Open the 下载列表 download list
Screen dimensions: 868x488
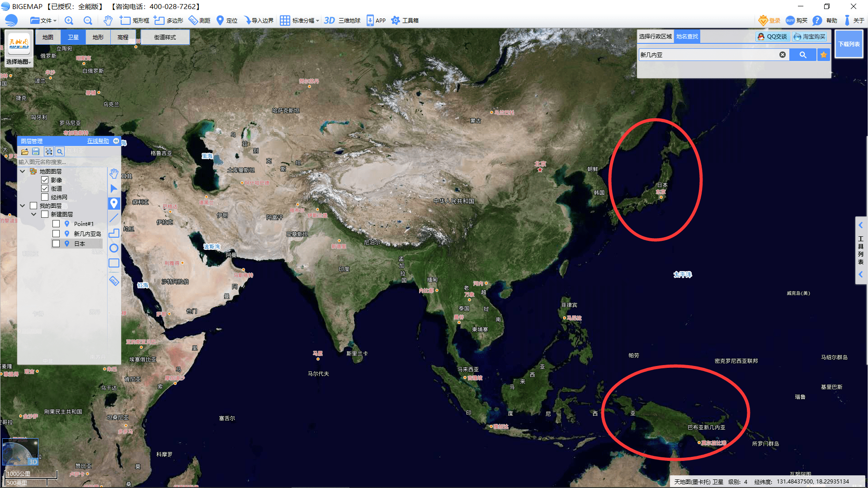(x=849, y=44)
